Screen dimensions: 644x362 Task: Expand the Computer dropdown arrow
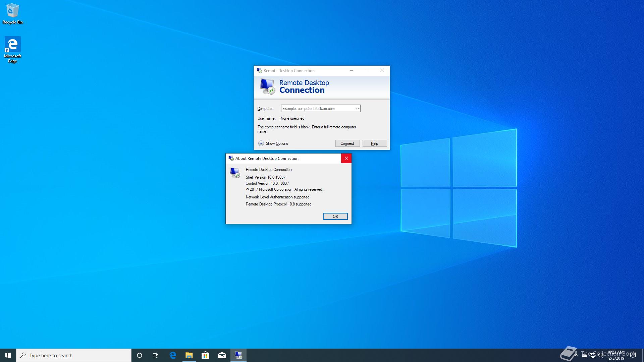358,108
